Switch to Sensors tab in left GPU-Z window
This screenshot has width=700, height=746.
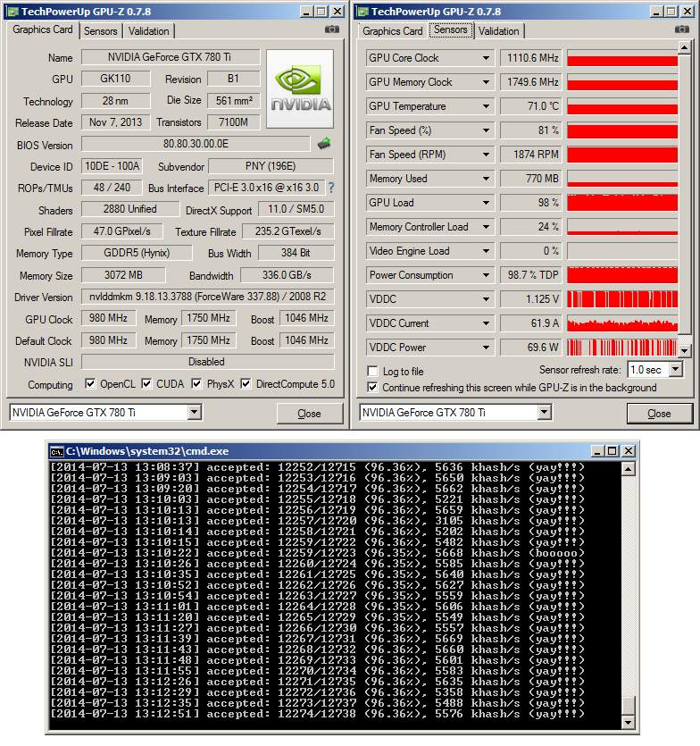pos(100,31)
